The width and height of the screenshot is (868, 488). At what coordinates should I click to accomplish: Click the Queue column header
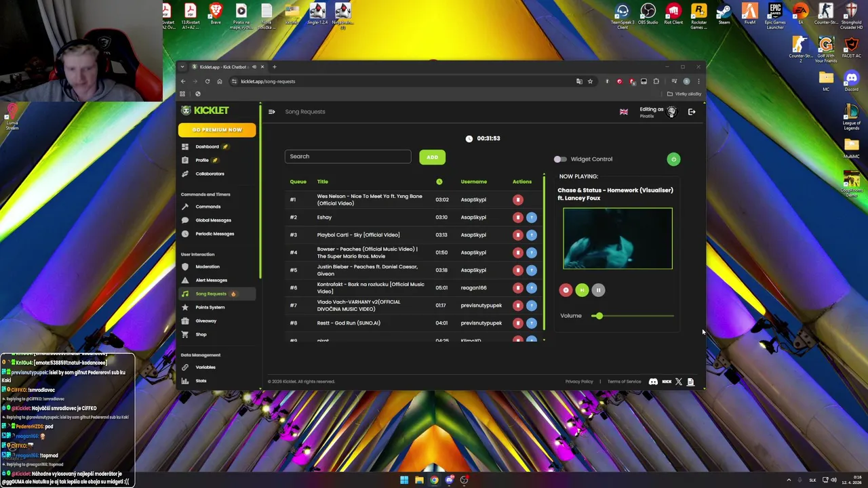coord(298,182)
